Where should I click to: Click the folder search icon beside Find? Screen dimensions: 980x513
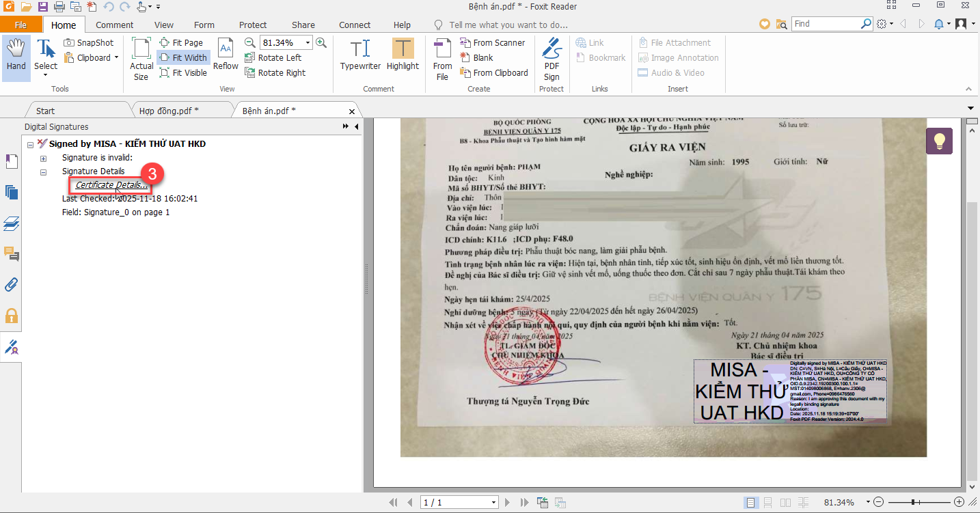coord(781,24)
